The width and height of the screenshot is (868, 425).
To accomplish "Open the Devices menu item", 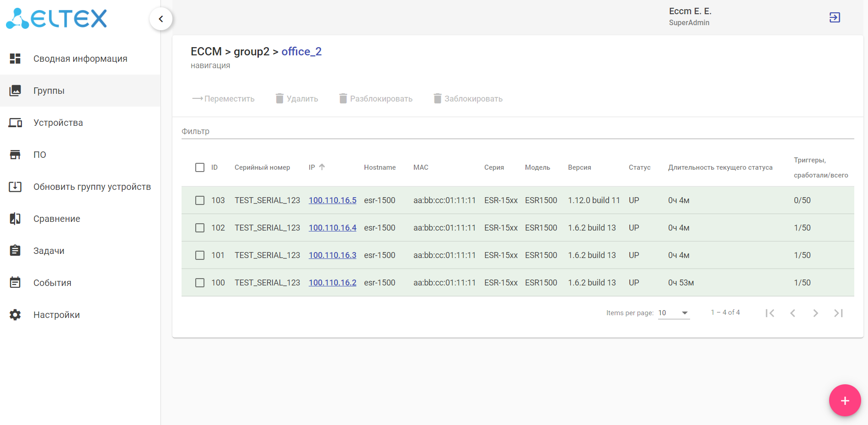I will pyautogui.click(x=58, y=123).
